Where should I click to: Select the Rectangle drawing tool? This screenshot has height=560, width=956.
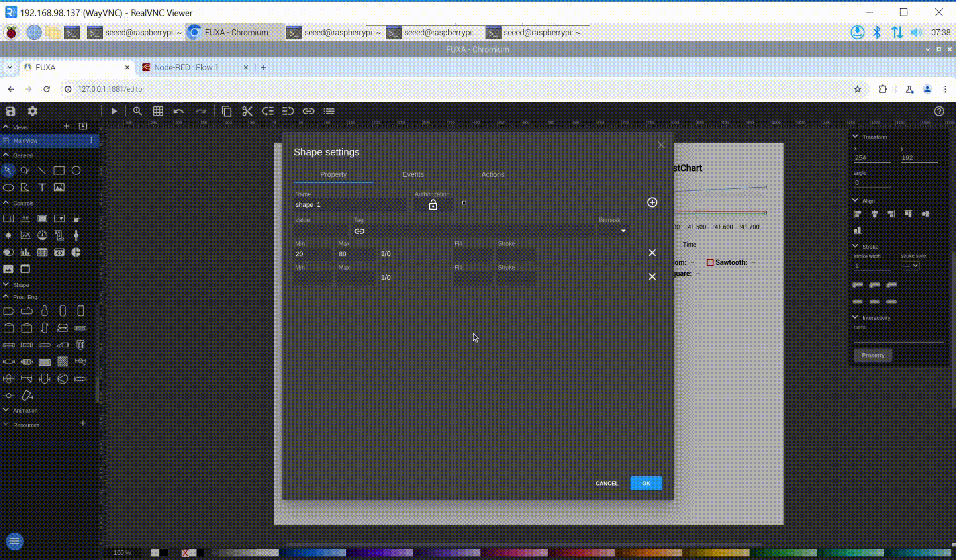click(x=59, y=170)
